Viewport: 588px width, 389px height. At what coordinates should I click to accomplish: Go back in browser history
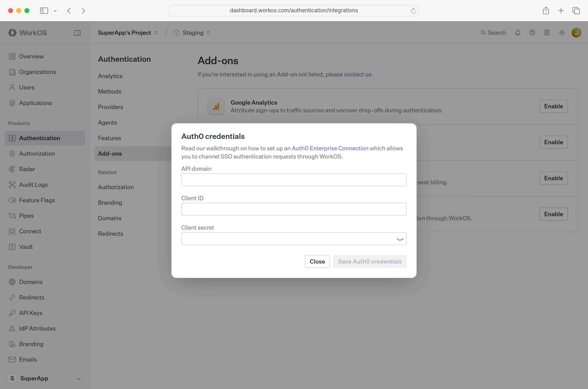tap(69, 11)
